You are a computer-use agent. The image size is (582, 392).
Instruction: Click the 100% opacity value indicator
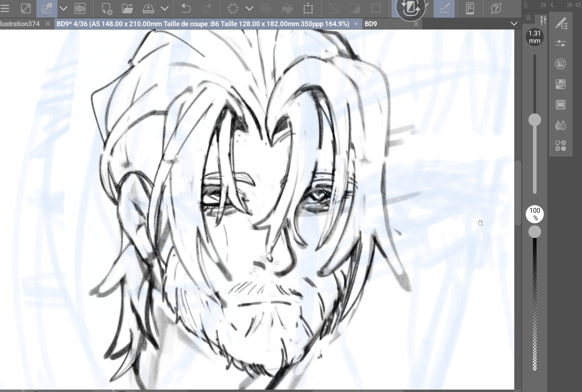click(x=535, y=214)
